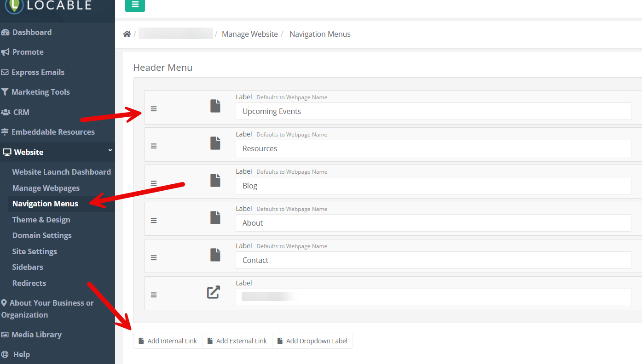Click Manage Website breadcrumb link
The height and width of the screenshot is (364, 642).
[x=249, y=34]
